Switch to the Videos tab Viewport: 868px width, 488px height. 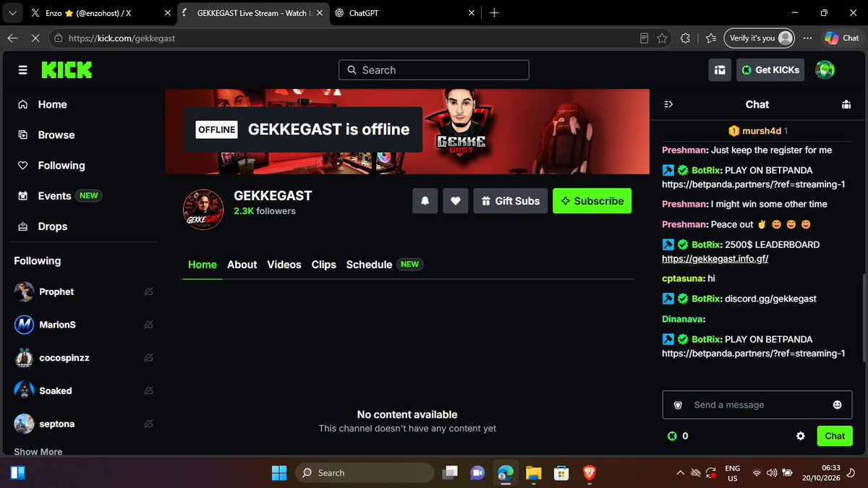[x=284, y=265]
